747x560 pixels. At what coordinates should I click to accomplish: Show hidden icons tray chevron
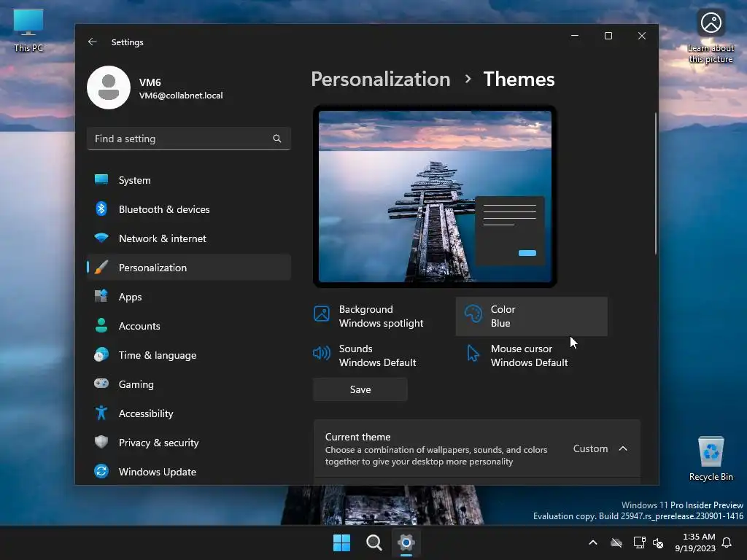(593, 542)
